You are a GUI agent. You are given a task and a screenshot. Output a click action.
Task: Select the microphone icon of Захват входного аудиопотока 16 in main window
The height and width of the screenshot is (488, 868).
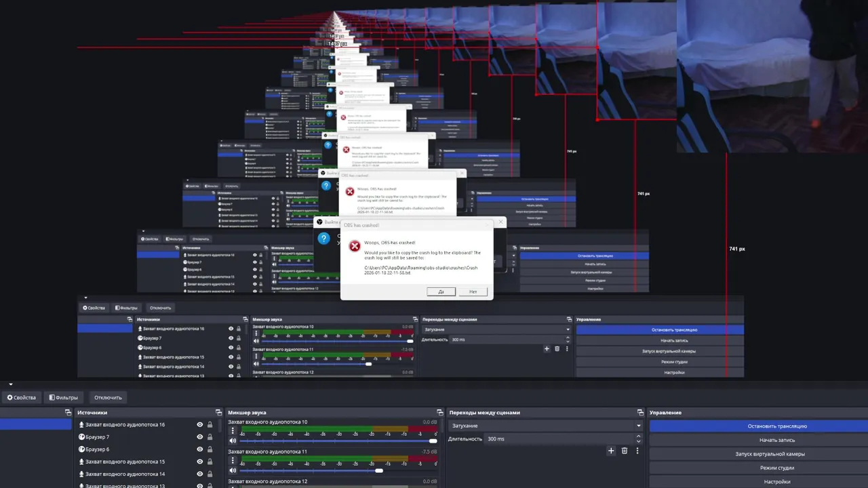tap(81, 425)
